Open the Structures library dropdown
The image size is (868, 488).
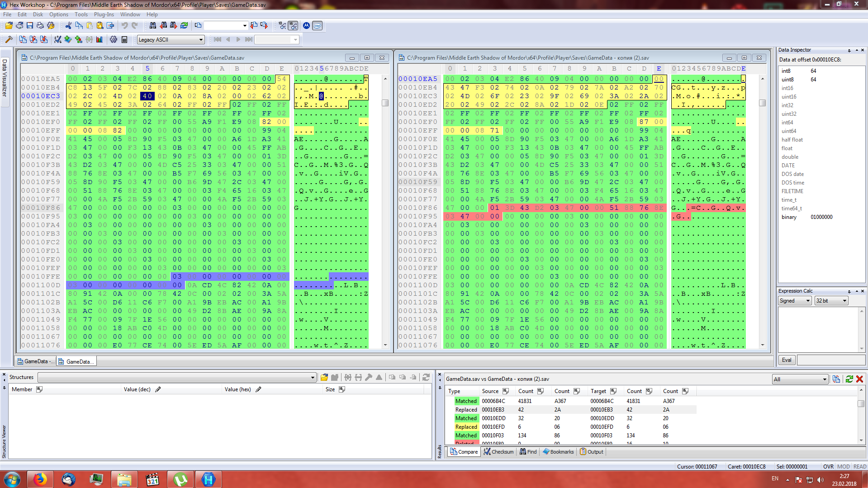177,378
